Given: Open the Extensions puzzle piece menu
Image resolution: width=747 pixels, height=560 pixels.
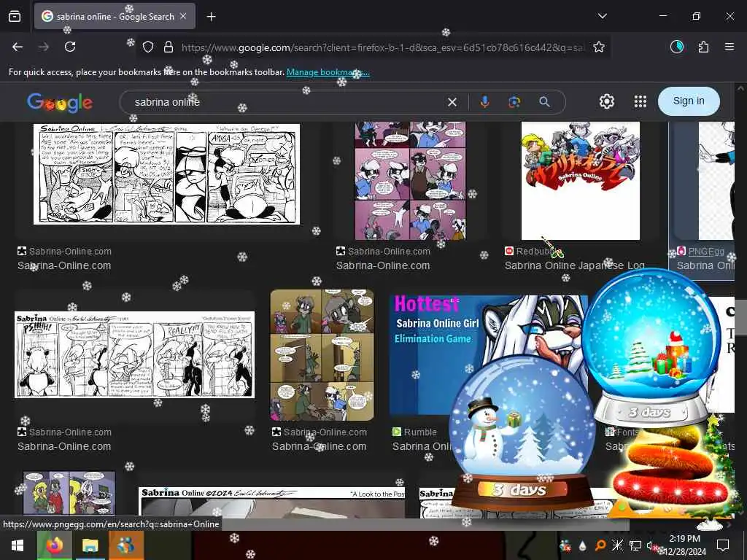Looking at the screenshot, I should click(x=703, y=47).
